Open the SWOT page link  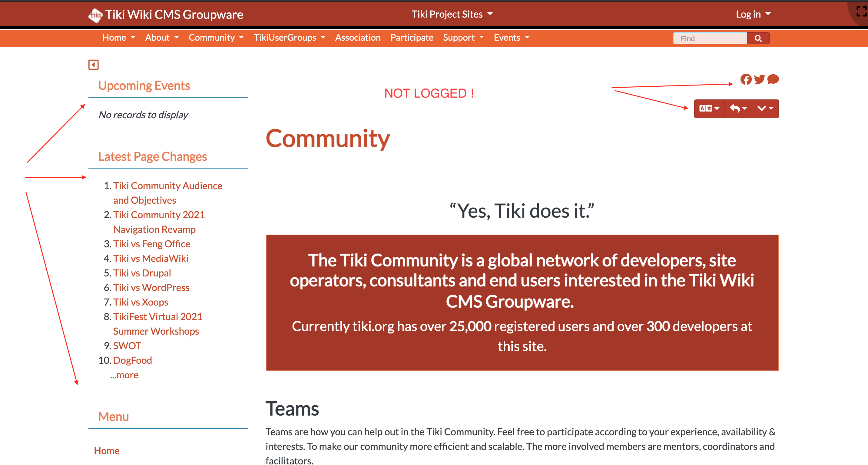[127, 346]
